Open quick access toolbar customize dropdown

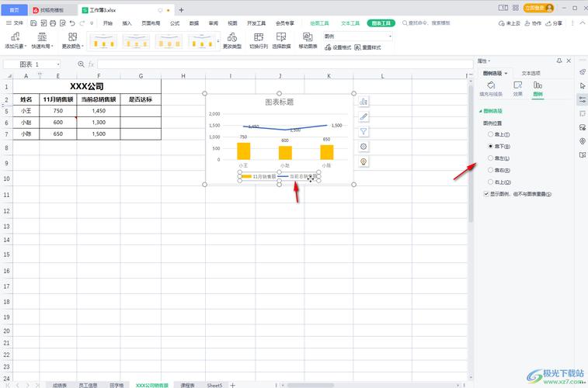tap(92, 23)
